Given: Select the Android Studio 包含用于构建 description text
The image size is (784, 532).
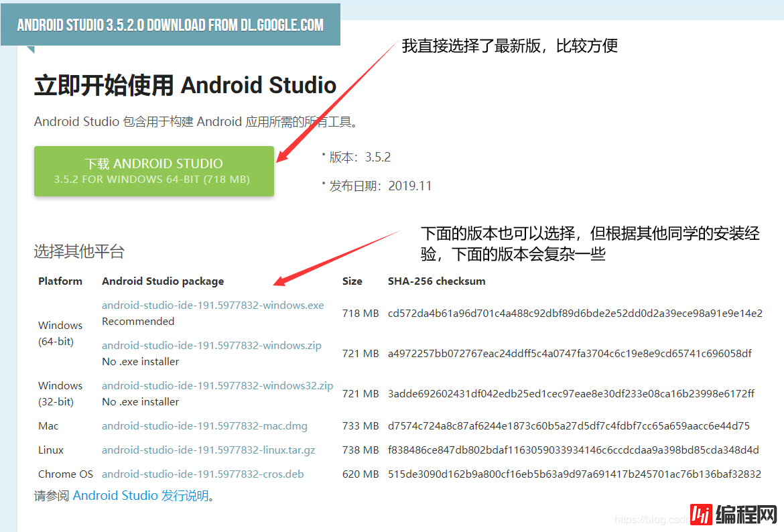Looking at the screenshot, I should pyautogui.click(x=196, y=121).
